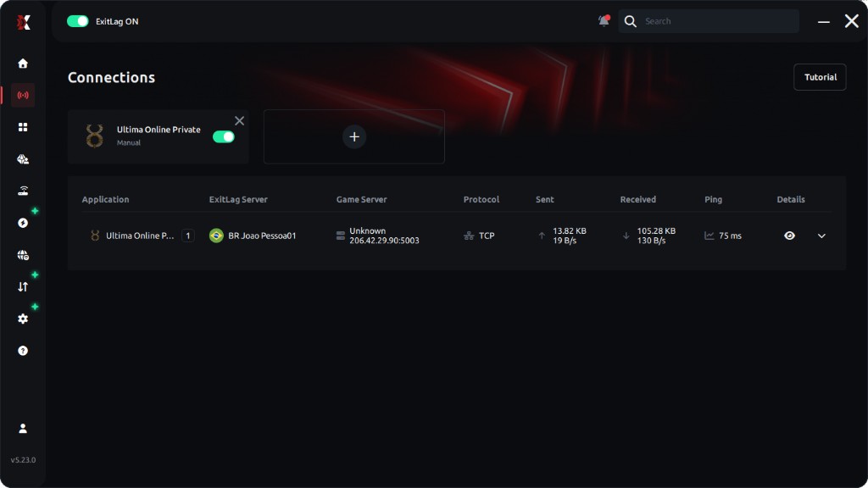Click the 105.28 KB received value
868x488 pixels.
tap(656, 230)
